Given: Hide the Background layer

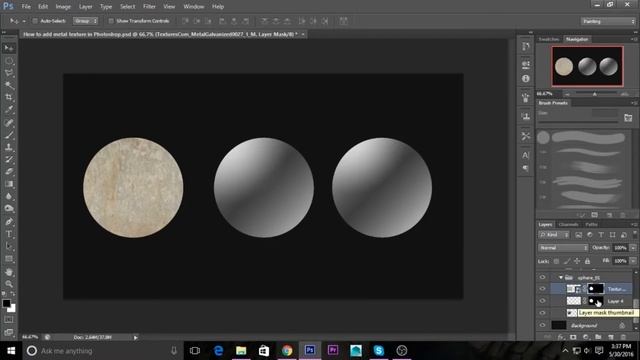Looking at the screenshot, I should (x=542, y=325).
